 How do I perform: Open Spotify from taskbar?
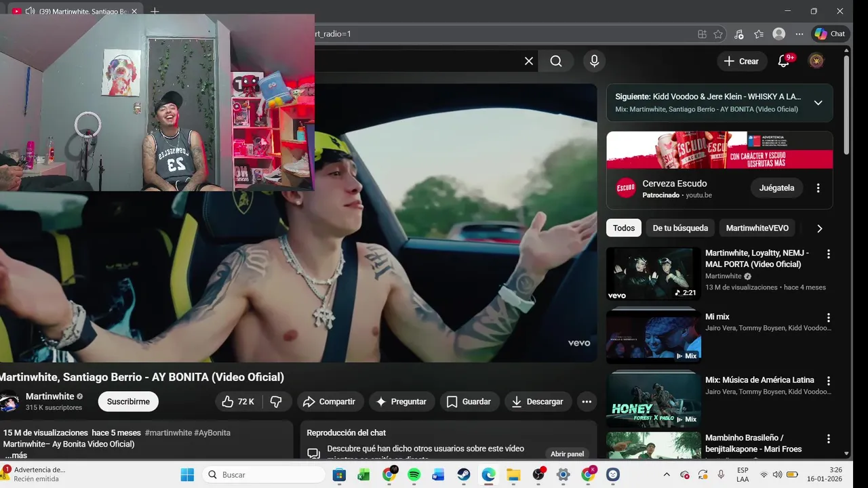click(x=414, y=474)
